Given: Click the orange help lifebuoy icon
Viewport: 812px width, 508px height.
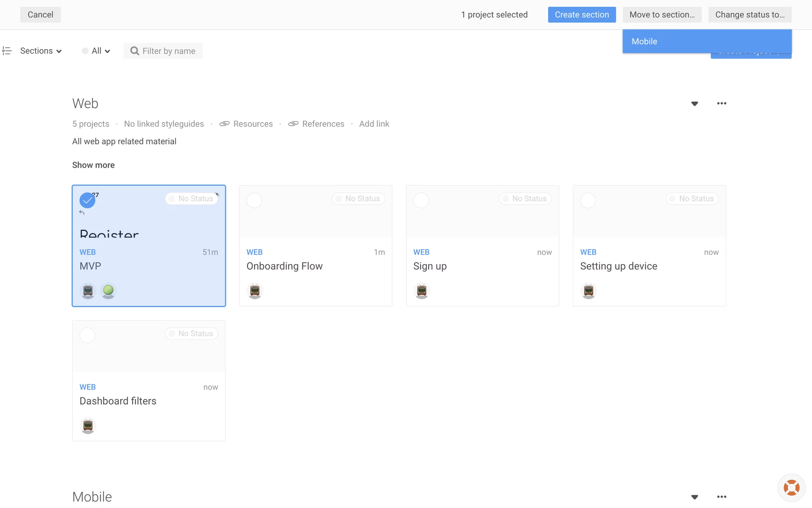Looking at the screenshot, I should pos(791,488).
